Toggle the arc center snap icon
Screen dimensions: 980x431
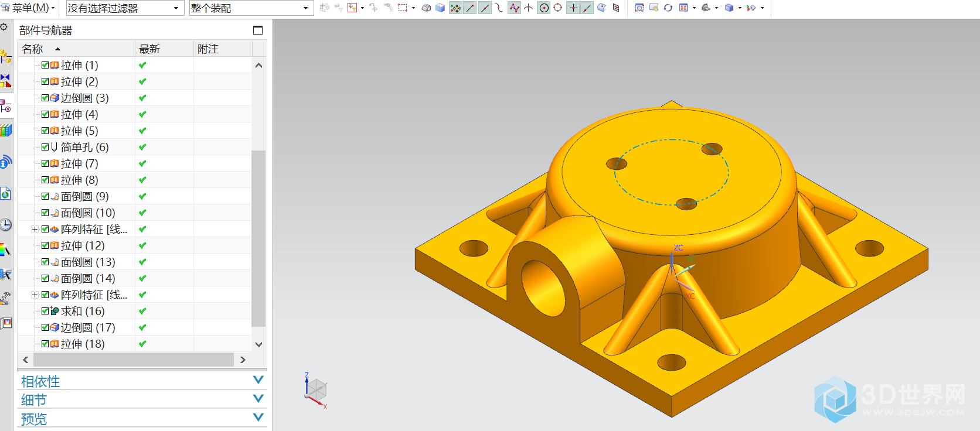[544, 8]
